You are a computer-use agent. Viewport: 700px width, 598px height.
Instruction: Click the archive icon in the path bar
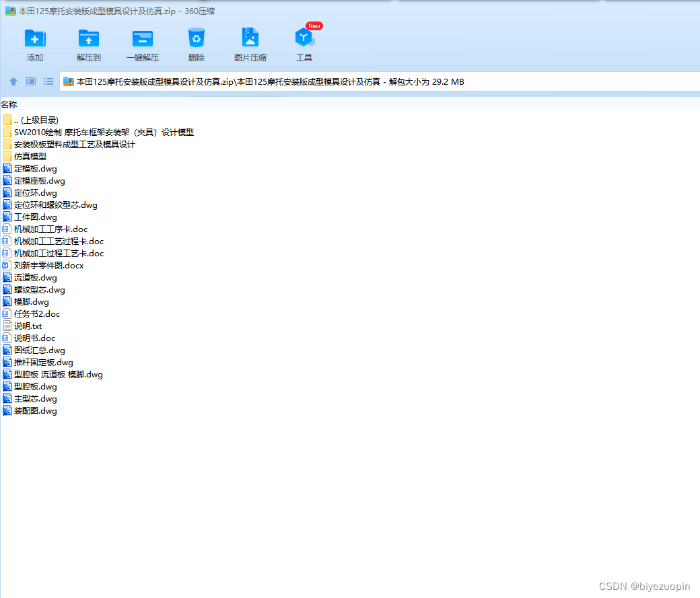point(68,81)
